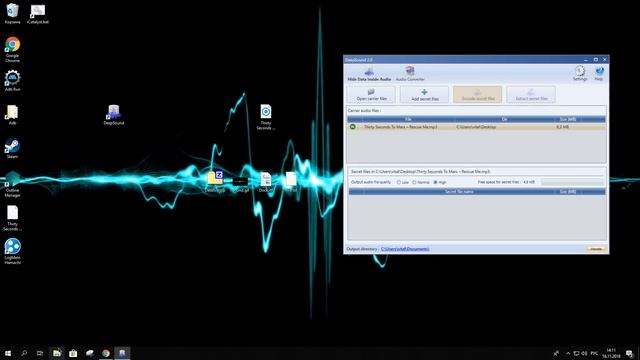
Task: Switch to DeepSound taskbar button
Action: [x=122, y=353]
